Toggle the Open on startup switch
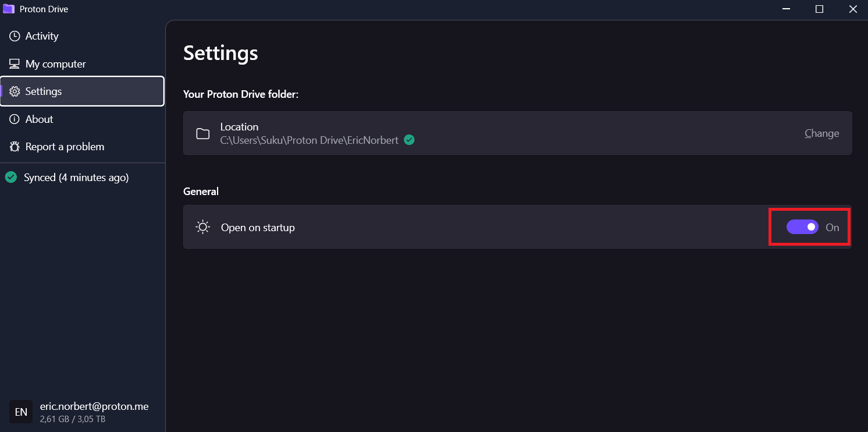The height and width of the screenshot is (432, 868). point(802,227)
